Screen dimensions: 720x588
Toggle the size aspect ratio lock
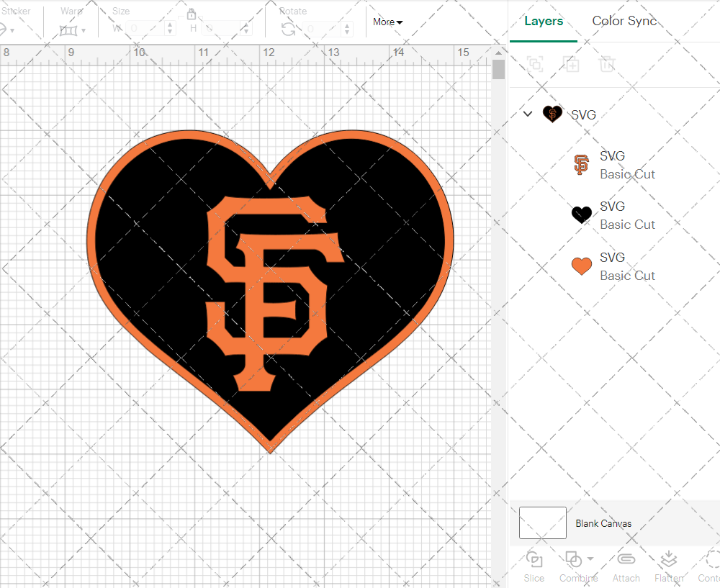click(x=192, y=14)
